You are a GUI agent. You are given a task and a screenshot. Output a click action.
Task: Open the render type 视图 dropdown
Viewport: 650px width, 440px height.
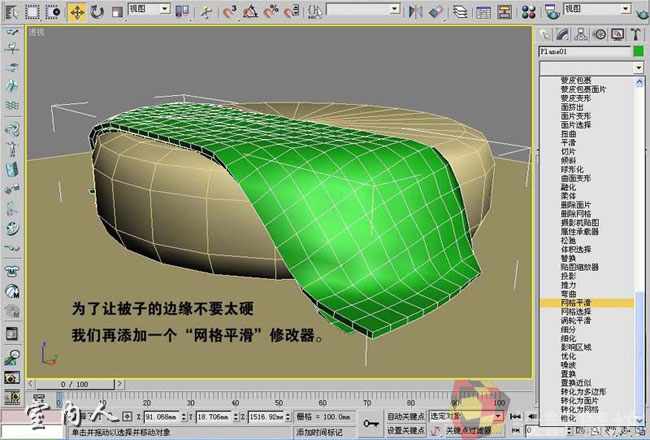pyautogui.click(x=598, y=9)
